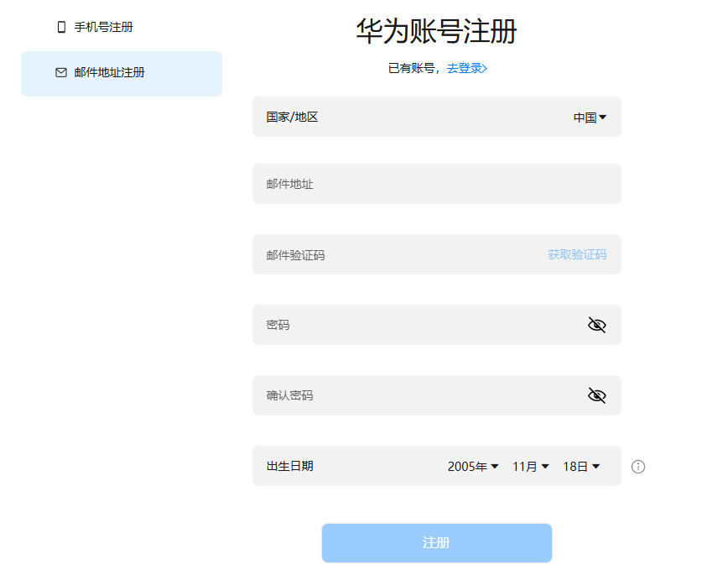Click the 国家/地区 label text
This screenshot has width=728, height=575.
(x=292, y=117)
